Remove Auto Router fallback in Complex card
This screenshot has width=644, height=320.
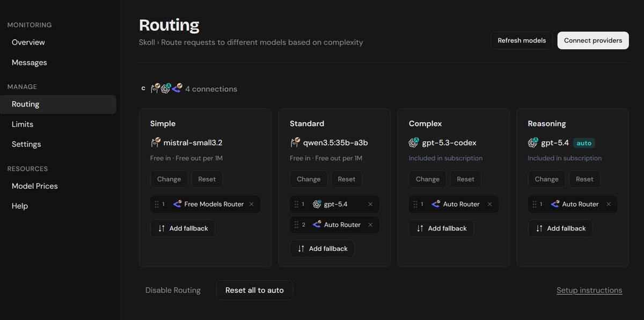coord(489,204)
